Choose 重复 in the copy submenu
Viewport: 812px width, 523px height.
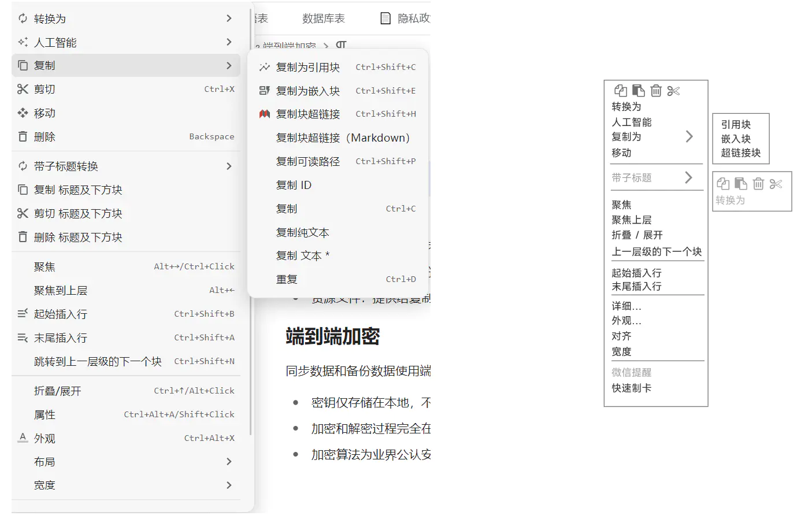(287, 279)
